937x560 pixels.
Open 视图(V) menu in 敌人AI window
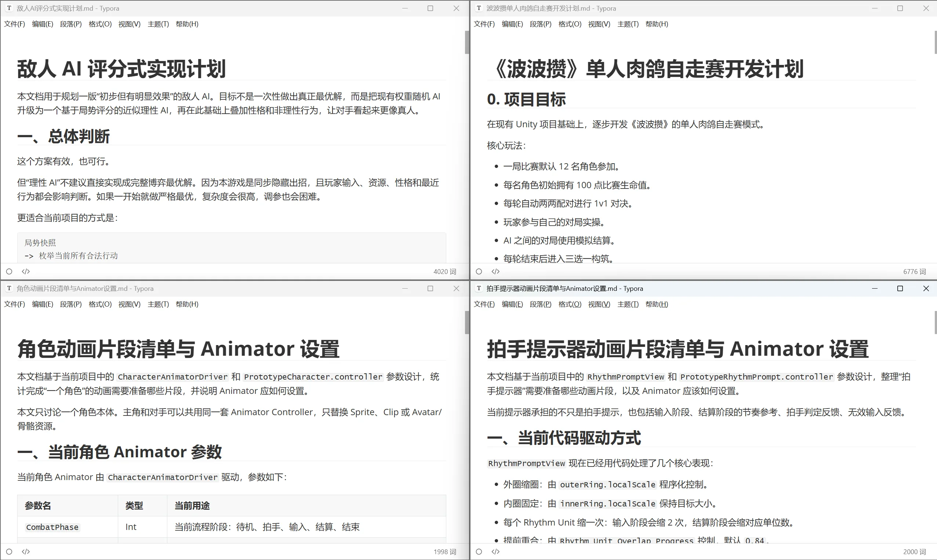click(x=130, y=24)
